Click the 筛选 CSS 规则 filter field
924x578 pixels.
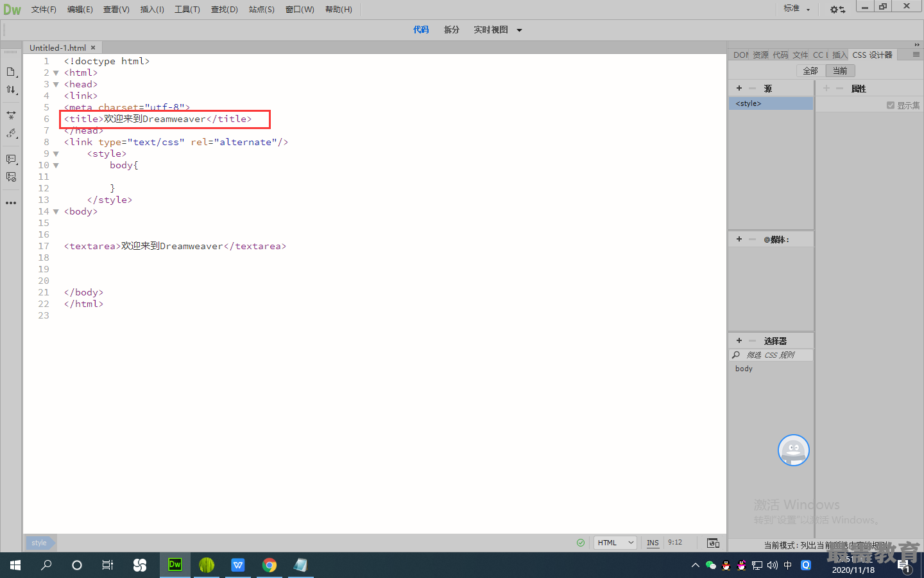771,355
